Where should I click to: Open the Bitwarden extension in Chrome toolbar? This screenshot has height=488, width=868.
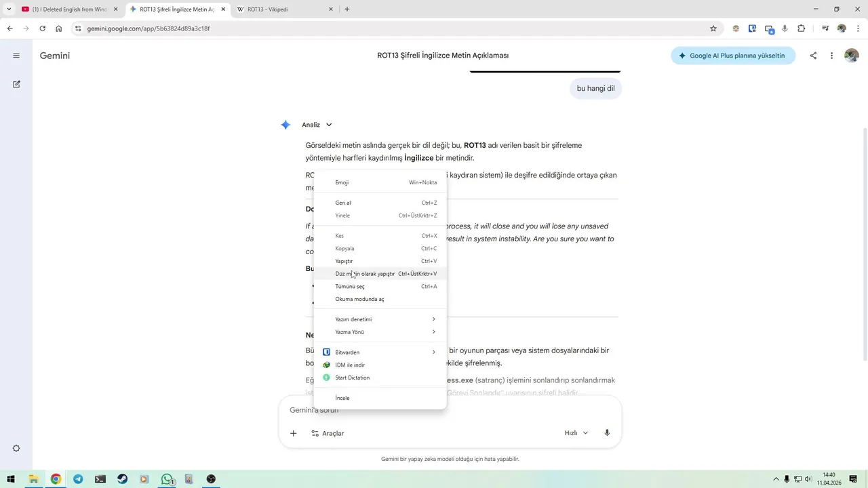[752, 28]
